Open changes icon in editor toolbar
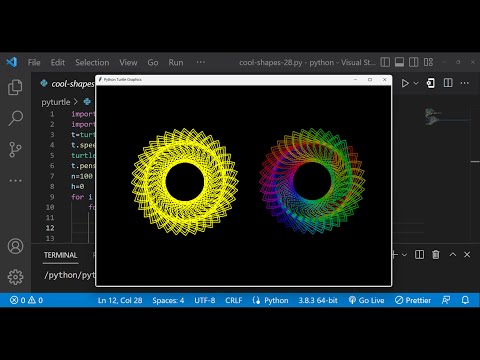 tap(430, 83)
